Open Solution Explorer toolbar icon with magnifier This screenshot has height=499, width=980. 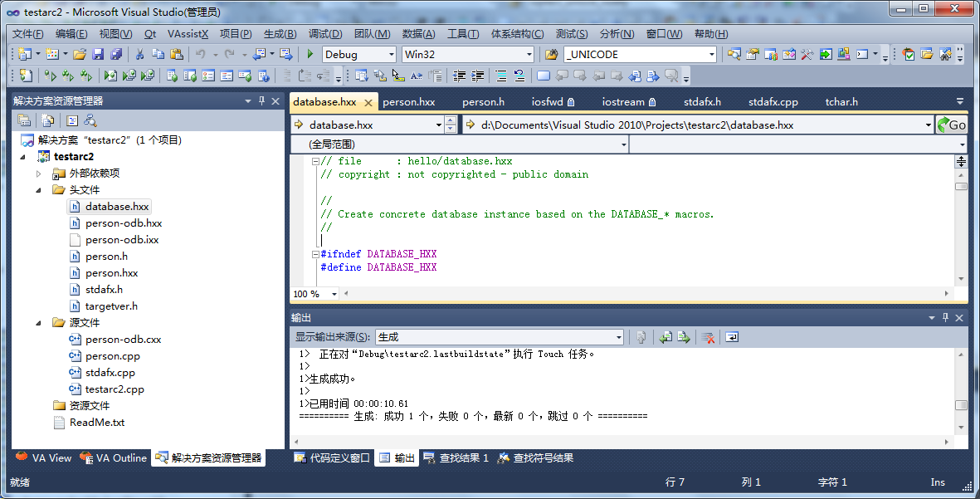point(734,55)
